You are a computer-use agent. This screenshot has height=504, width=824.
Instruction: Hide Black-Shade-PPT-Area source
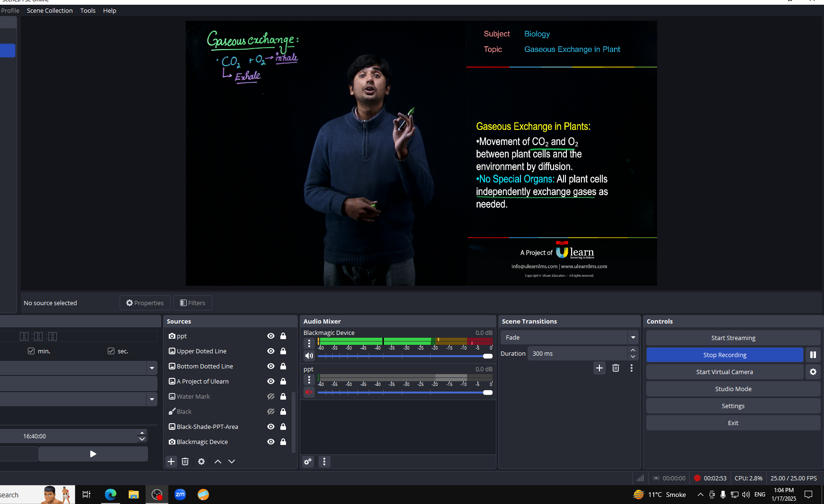point(271,427)
